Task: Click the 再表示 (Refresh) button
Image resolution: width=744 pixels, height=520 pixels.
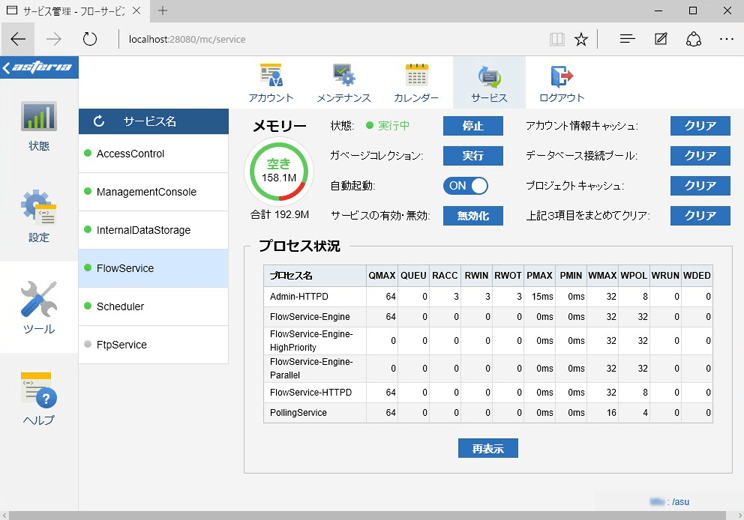Action: tap(488, 448)
